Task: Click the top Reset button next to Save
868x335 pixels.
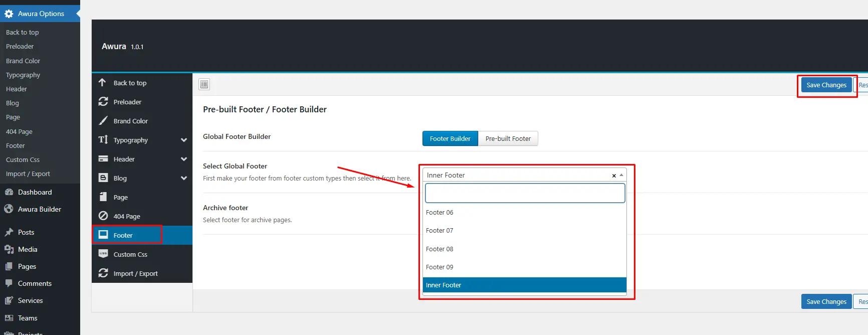Action: click(x=861, y=85)
